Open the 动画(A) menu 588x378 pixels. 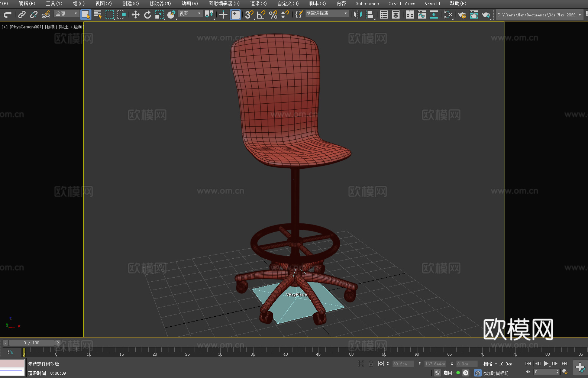pyautogui.click(x=190, y=3)
